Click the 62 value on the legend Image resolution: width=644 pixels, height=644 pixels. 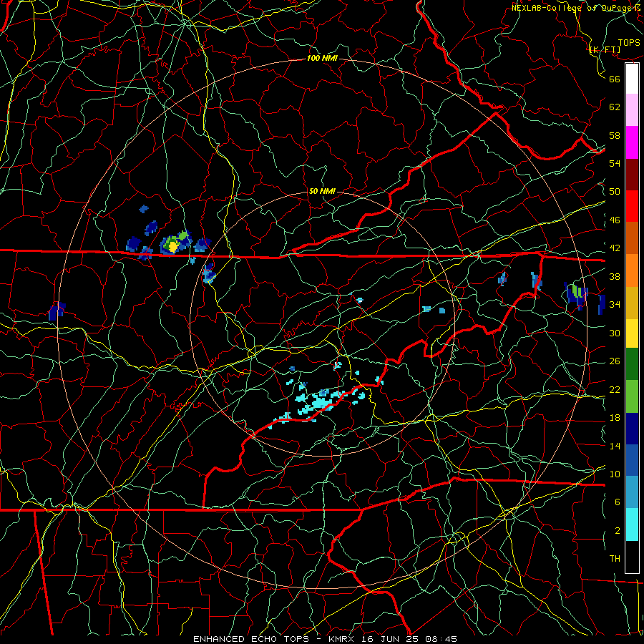click(x=615, y=107)
